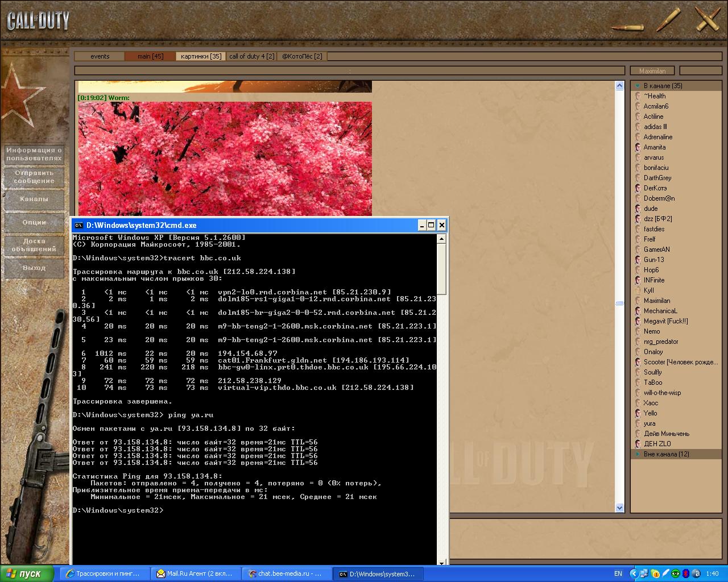The image size is (728, 582).
Task: Click the avatar icon next to Yello
Action: pos(638,413)
